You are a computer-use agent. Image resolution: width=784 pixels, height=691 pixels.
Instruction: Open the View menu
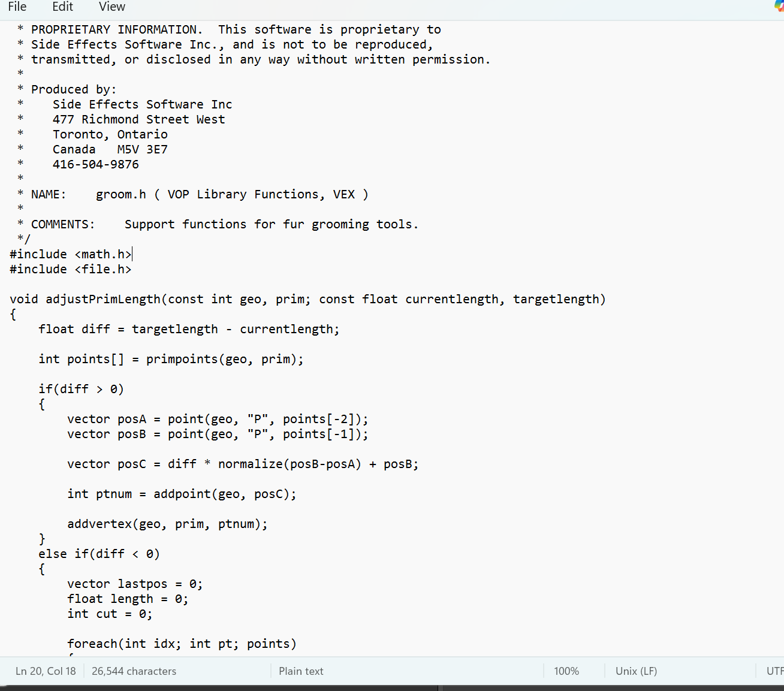click(112, 7)
